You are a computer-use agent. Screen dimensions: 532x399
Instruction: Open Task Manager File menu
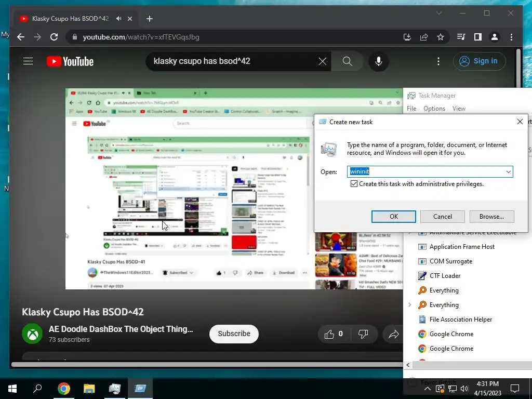coord(411,109)
